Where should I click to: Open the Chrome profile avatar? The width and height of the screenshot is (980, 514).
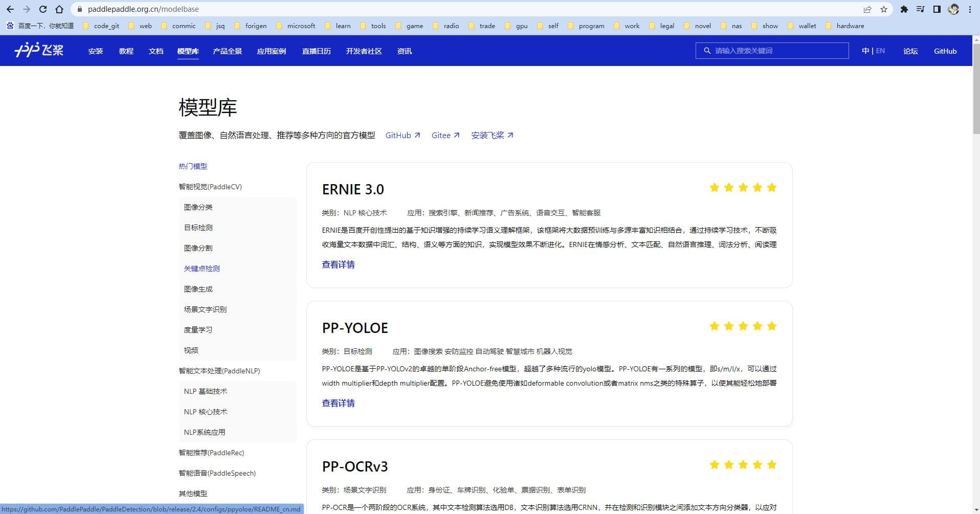953,9
